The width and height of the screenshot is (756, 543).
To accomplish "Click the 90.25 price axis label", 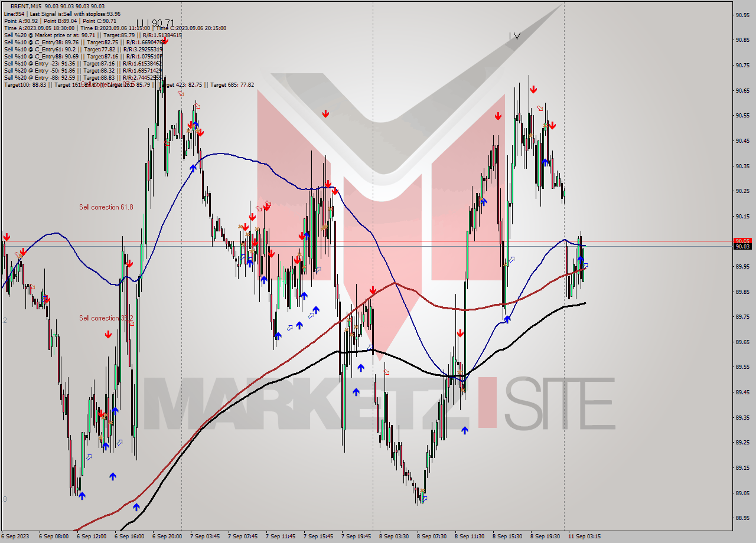I will [x=742, y=191].
